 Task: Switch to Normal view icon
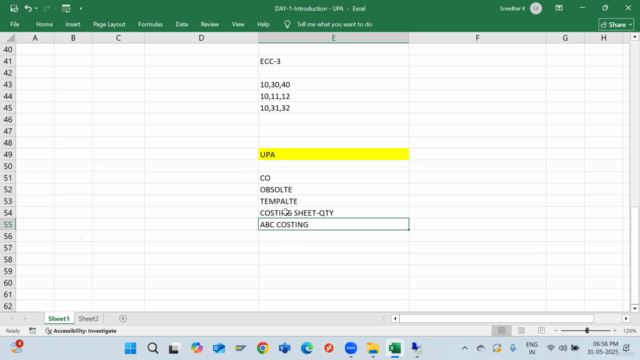501,331
